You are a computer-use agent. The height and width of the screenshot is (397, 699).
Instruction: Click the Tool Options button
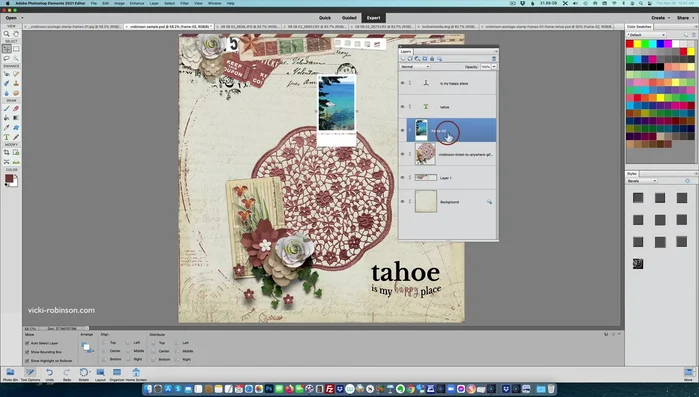pyautogui.click(x=30, y=374)
